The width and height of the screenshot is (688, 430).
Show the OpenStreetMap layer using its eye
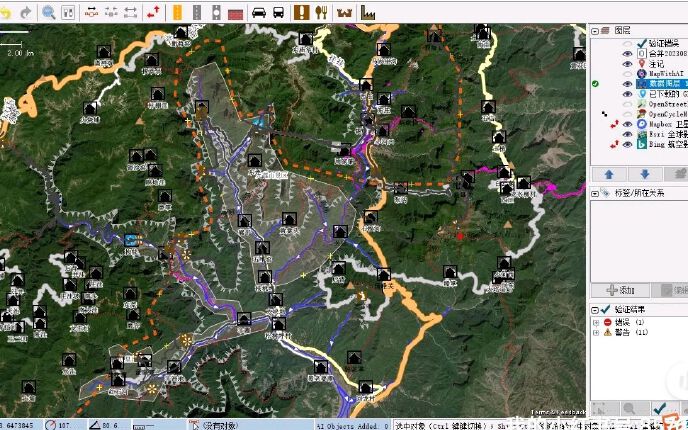(628, 103)
